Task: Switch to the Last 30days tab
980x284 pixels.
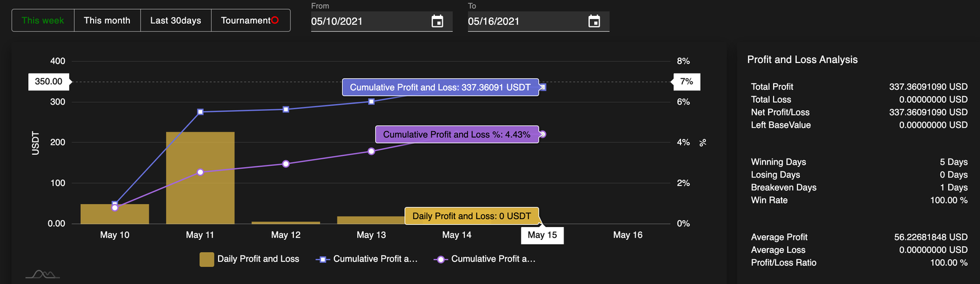Action: click(x=176, y=20)
